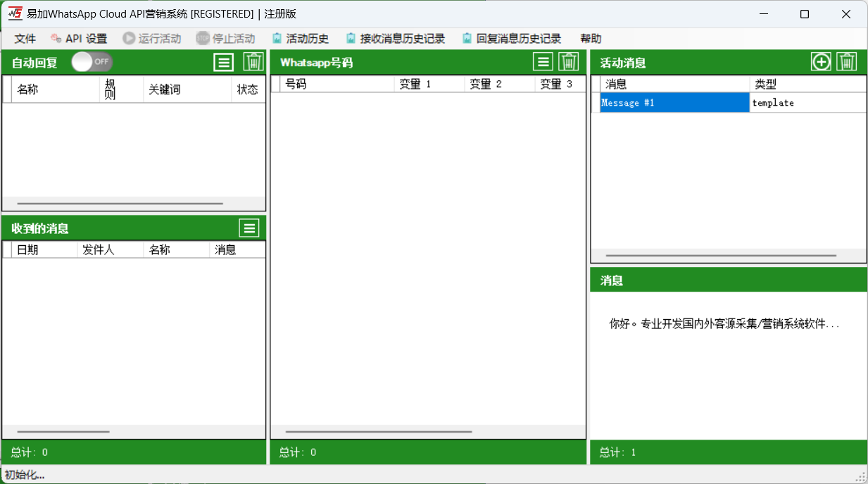Click the horizontal scrollbar in Whatsapp号码 list

(x=379, y=432)
